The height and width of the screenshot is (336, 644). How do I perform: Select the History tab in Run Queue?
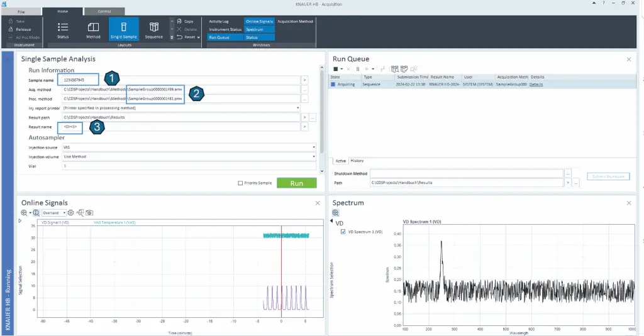coord(357,161)
